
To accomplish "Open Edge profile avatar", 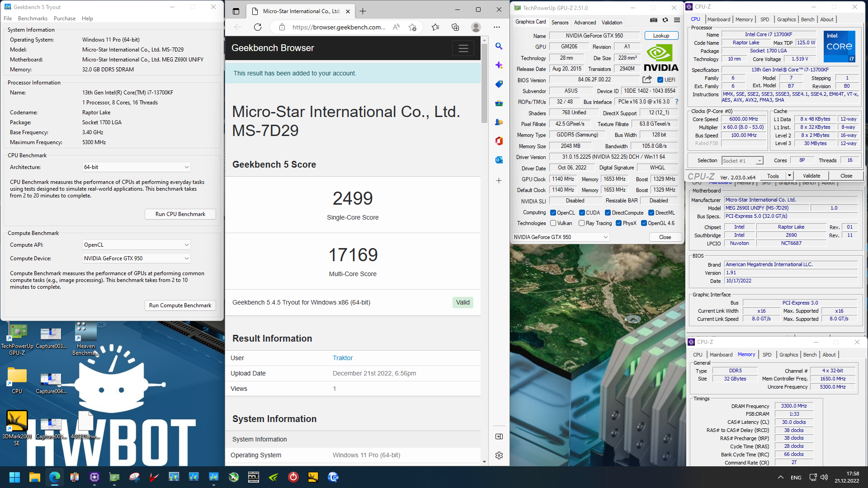I will click(476, 27).
